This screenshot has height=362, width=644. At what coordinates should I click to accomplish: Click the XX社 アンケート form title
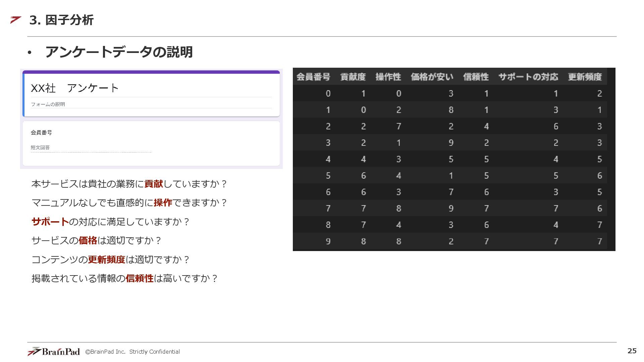(75, 88)
